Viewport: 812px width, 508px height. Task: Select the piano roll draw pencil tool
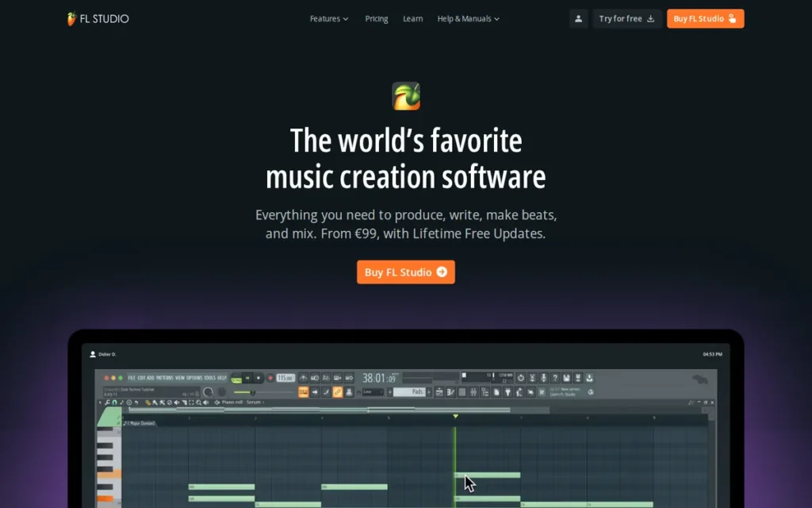click(x=147, y=402)
